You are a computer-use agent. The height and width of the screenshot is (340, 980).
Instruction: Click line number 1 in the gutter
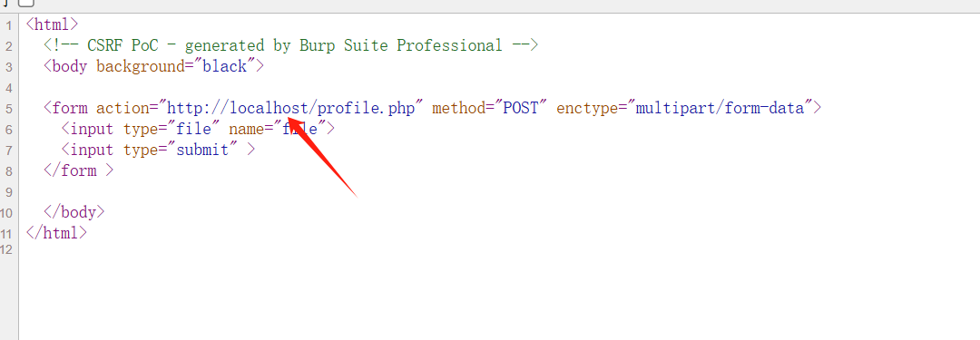tap(9, 25)
